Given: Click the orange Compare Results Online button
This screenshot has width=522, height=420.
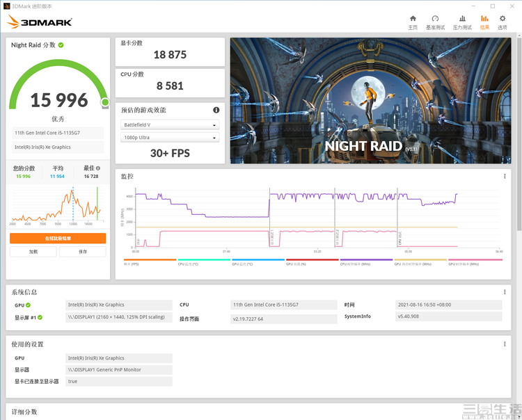Looking at the screenshot, I should click(x=58, y=239).
